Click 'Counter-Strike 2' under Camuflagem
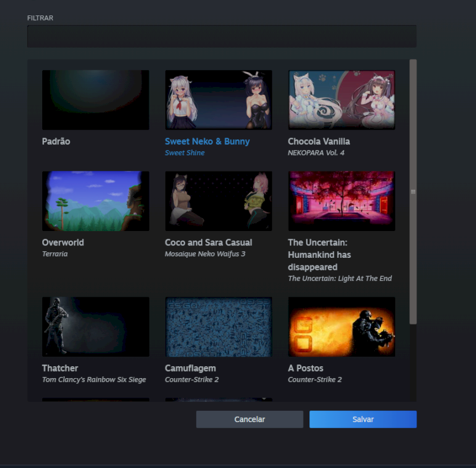This screenshot has width=476, height=468. (192, 380)
